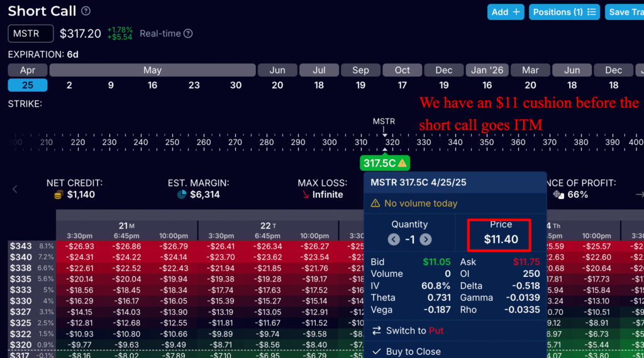
Task: Decrease quantity with the left arrow
Action: pyautogui.click(x=394, y=239)
